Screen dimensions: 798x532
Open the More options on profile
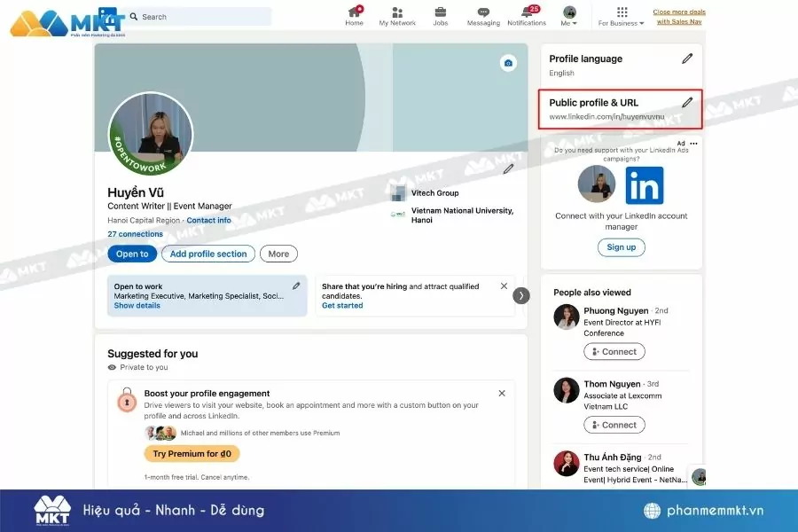click(278, 254)
